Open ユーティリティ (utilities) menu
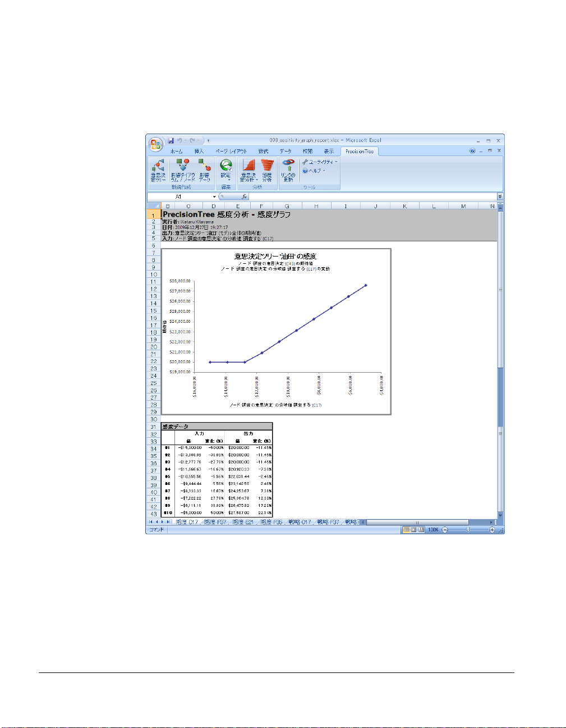This screenshot has height=728, width=566. pos(320,162)
